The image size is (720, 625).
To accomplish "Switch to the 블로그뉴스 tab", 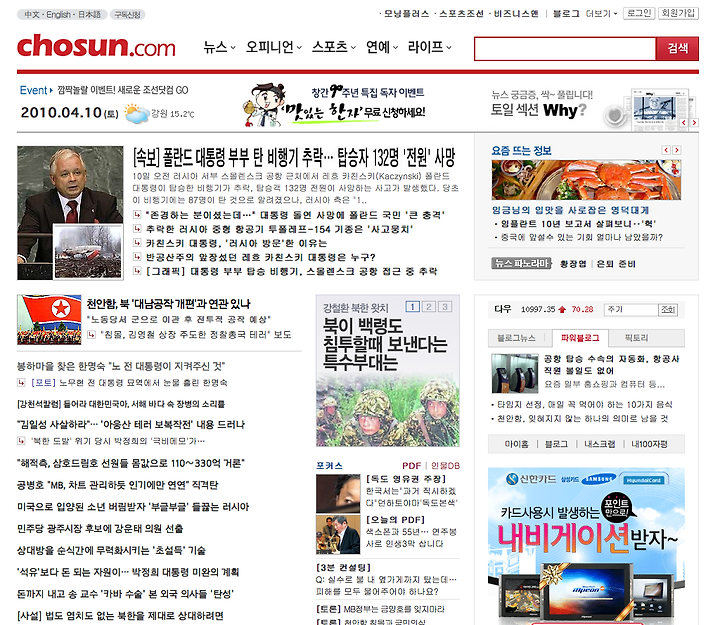I will (x=516, y=338).
